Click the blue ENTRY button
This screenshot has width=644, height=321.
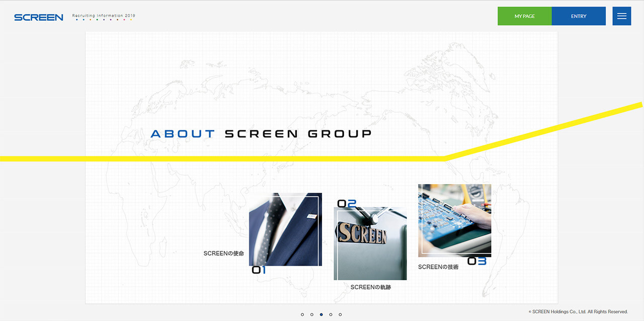pyautogui.click(x=579, y=16)
